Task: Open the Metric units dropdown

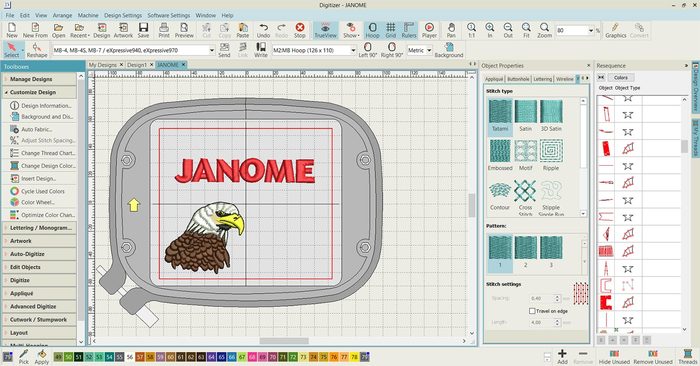Action: pos(429,50)
